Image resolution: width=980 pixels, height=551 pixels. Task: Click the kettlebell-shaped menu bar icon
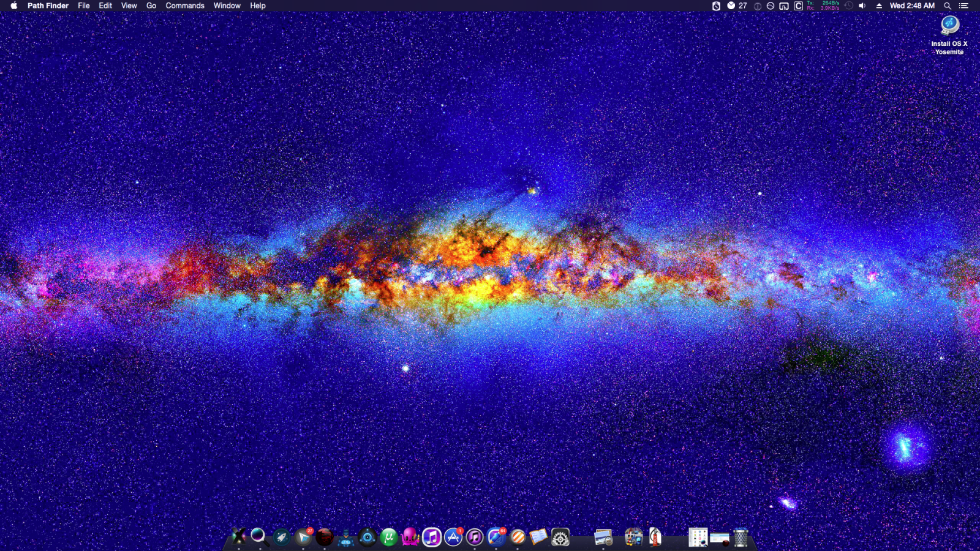click(716, 6)
